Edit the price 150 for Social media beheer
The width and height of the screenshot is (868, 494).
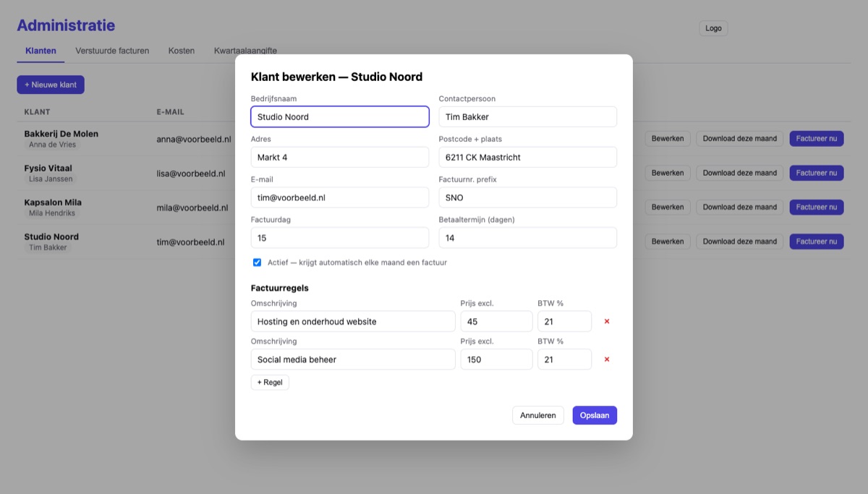(x=496, y=359)
